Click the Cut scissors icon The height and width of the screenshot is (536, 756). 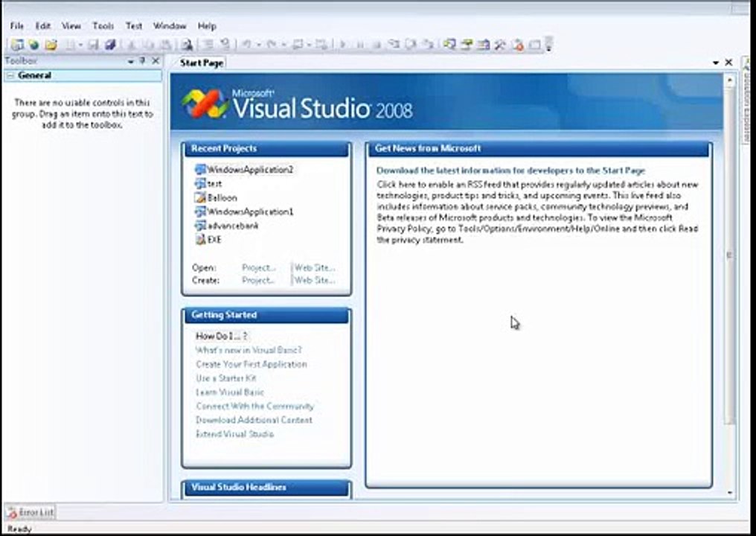(x=131, y=45)
